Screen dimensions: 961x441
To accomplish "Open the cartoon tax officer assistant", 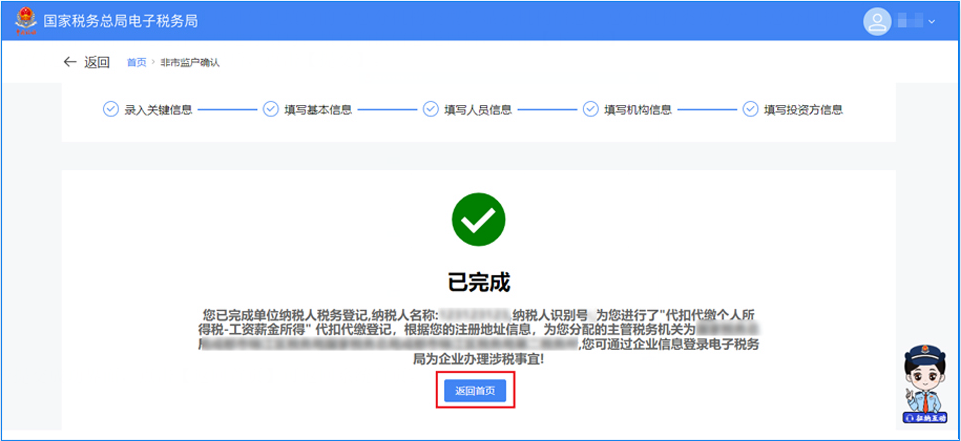I will point(922,386).
